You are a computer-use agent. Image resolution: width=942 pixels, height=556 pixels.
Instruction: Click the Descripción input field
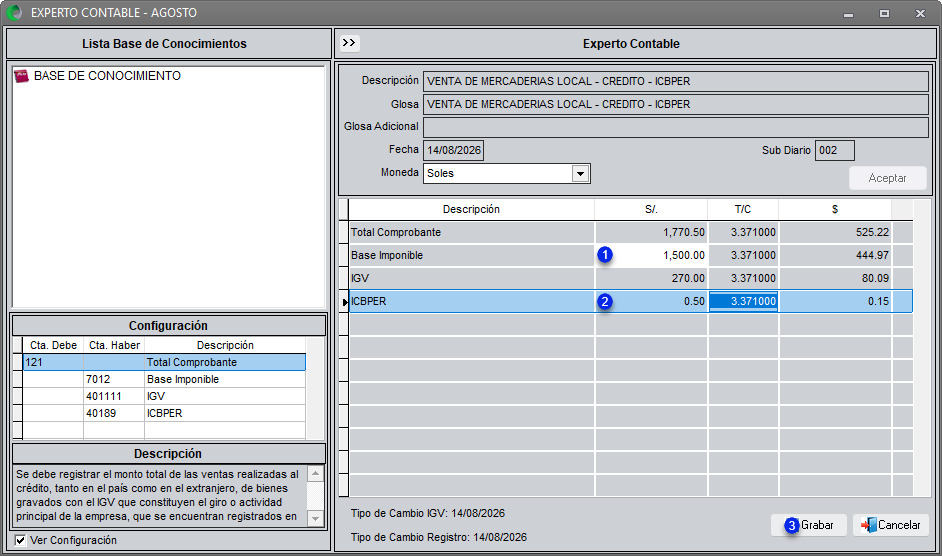[676, 81]
